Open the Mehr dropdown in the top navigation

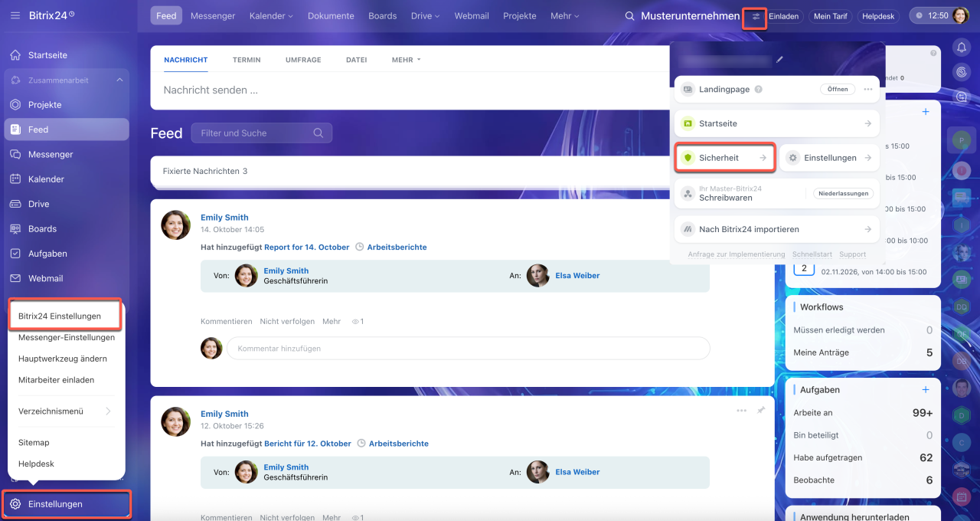click(565, 16)
